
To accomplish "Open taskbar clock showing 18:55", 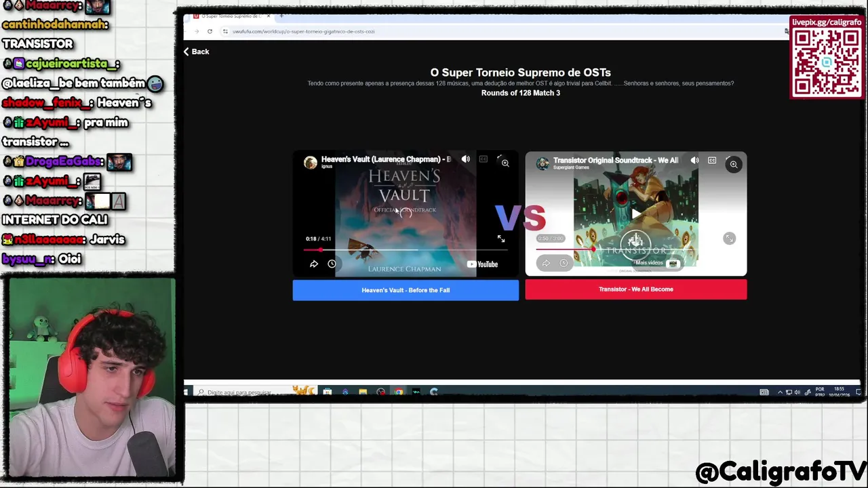I will [841, 392].
